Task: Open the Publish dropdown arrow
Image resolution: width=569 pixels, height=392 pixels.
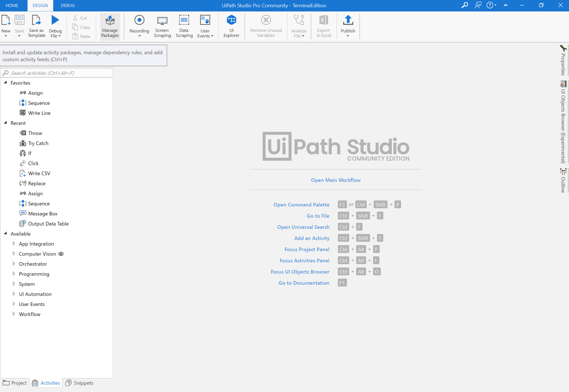Action: (348, 36)
